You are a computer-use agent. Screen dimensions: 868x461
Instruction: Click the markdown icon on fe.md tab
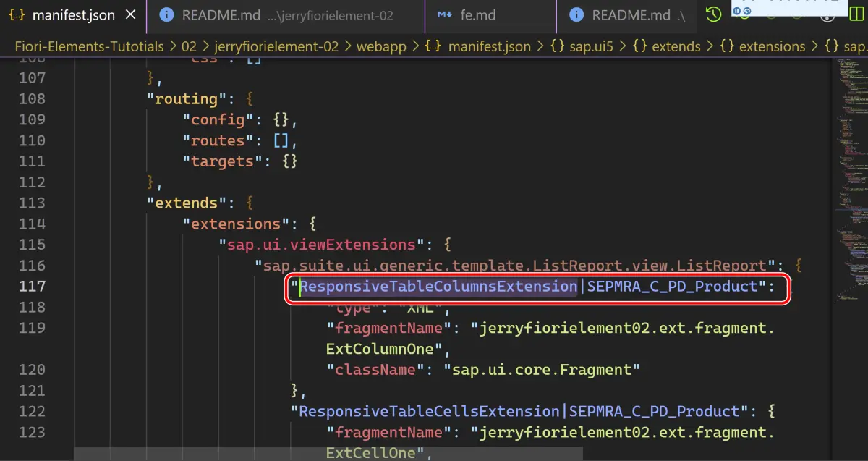[445, 15]
